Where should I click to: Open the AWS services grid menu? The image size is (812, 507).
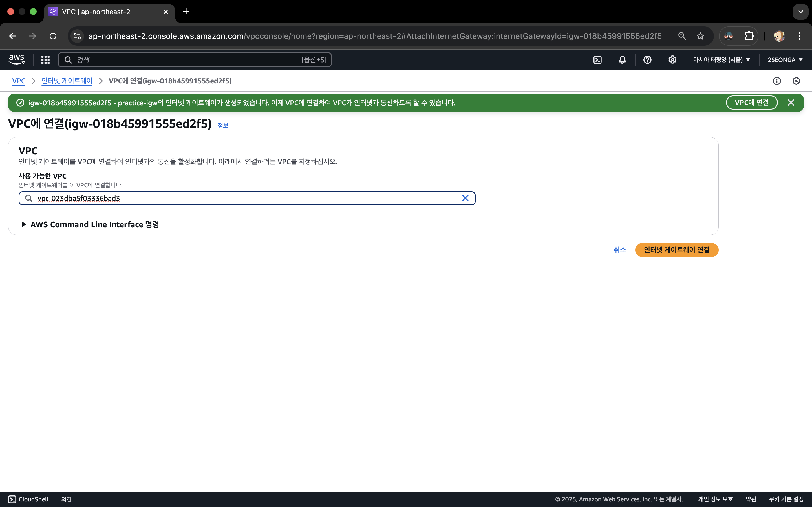pyautogui.click(x=45, y=60)
